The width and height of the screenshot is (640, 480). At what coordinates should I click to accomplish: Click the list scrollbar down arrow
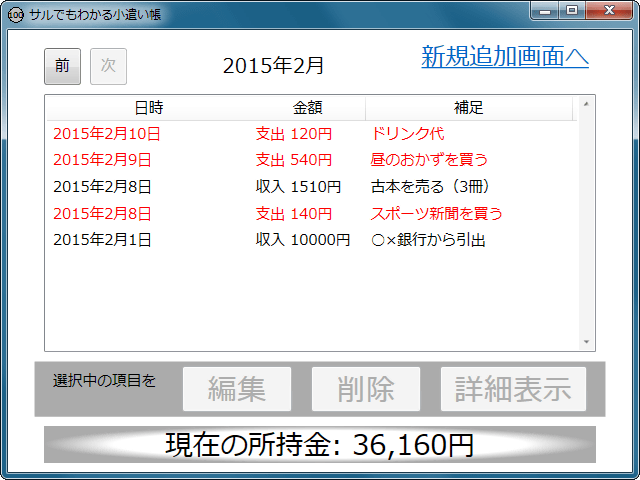(586, 342)
